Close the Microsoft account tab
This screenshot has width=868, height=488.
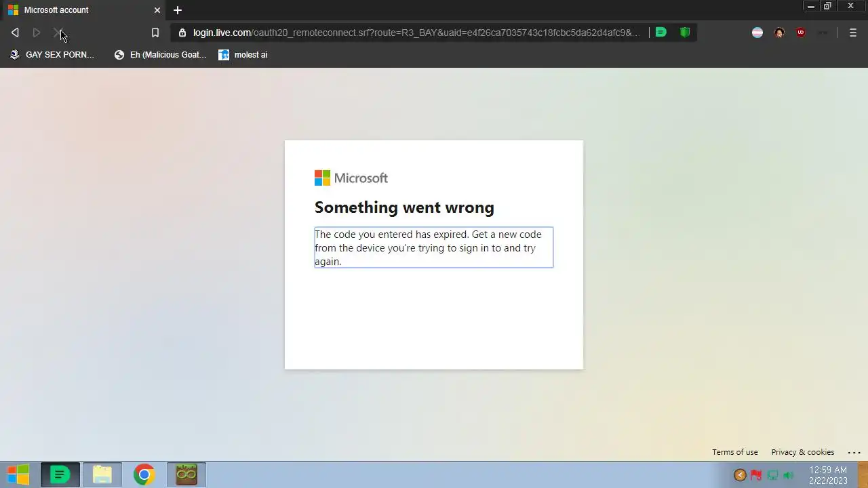157,10
